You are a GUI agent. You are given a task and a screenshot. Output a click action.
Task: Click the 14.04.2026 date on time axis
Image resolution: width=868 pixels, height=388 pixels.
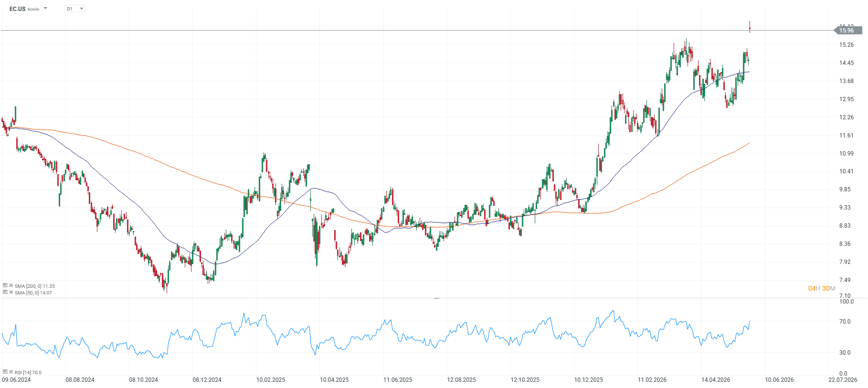pyautogui.click(x=716, y=380)
